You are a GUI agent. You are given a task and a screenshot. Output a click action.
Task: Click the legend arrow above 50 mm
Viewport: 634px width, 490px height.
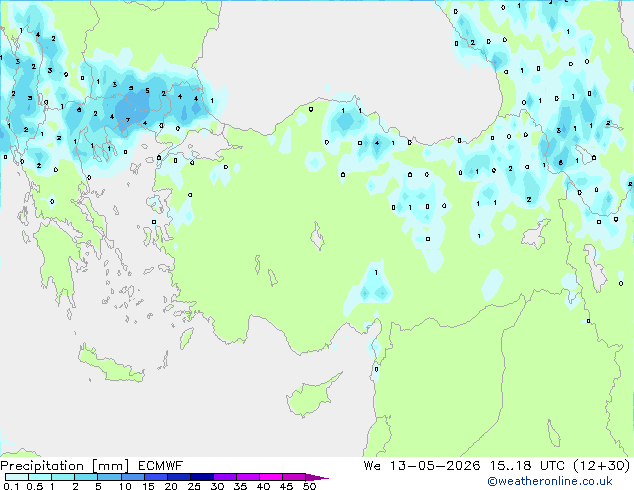coord(317,477)
